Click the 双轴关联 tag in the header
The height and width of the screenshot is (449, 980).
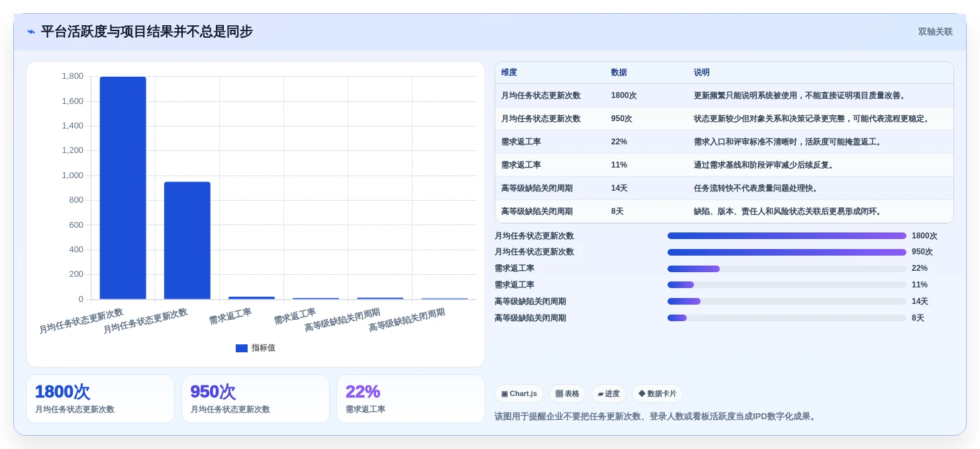click(935, 32)
